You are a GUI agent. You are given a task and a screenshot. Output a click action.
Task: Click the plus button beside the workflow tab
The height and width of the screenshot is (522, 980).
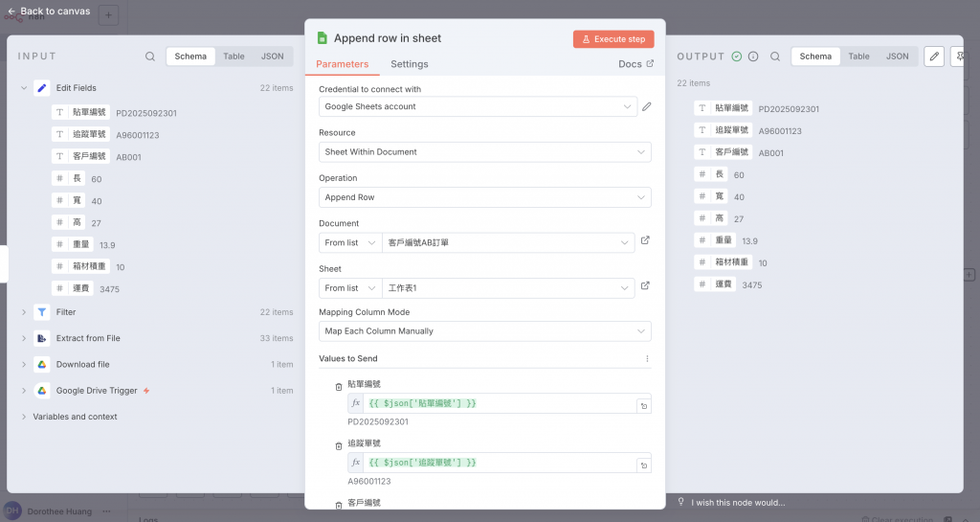(108, 15)
